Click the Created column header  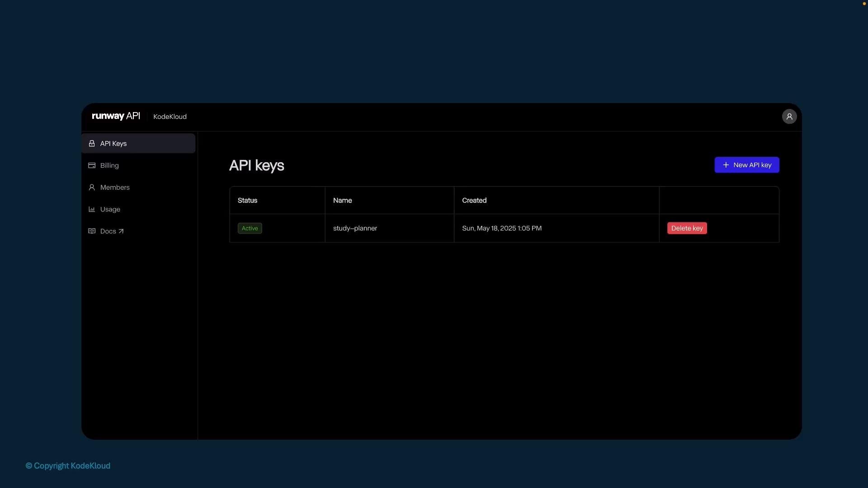[474, 200]
